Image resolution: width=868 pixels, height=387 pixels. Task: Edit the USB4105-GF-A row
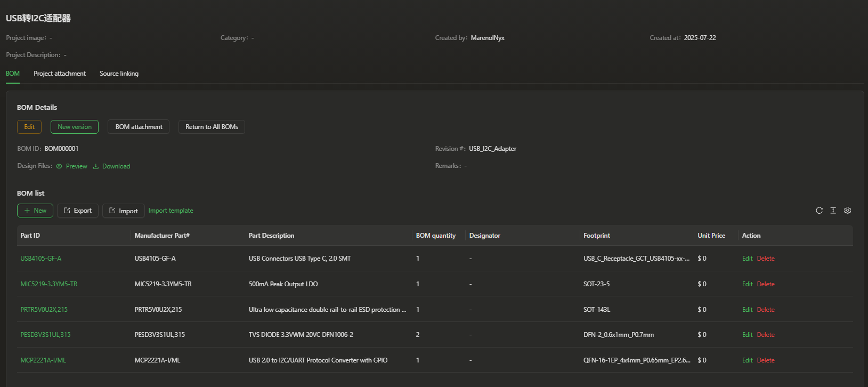pyautogui.click(x=748, y=259)
